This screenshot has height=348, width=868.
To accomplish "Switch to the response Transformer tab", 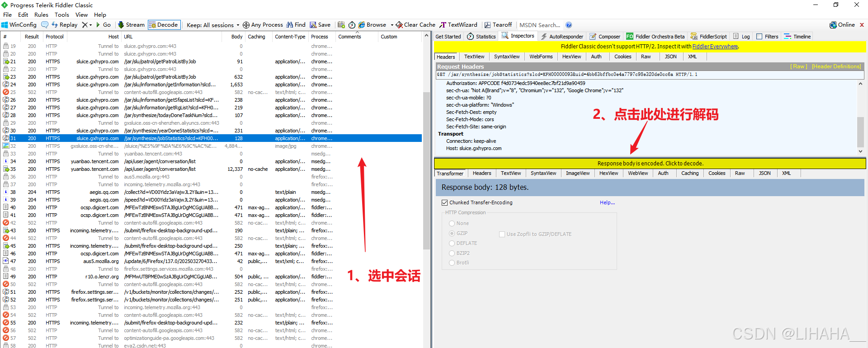I will 450,173.
